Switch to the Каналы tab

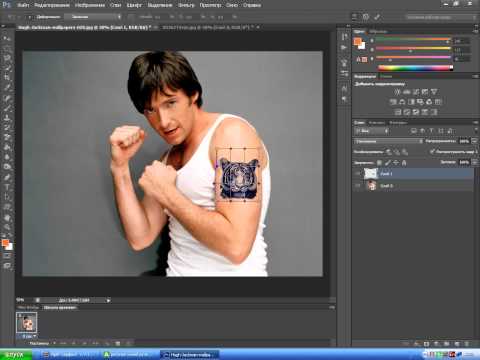pyautogui.click(x=377, y=123)
